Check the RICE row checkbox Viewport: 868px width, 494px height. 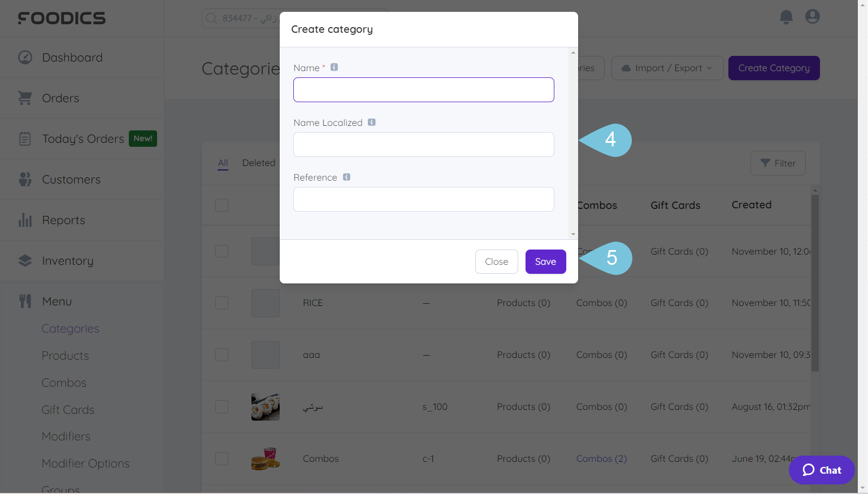pos(222,303)
